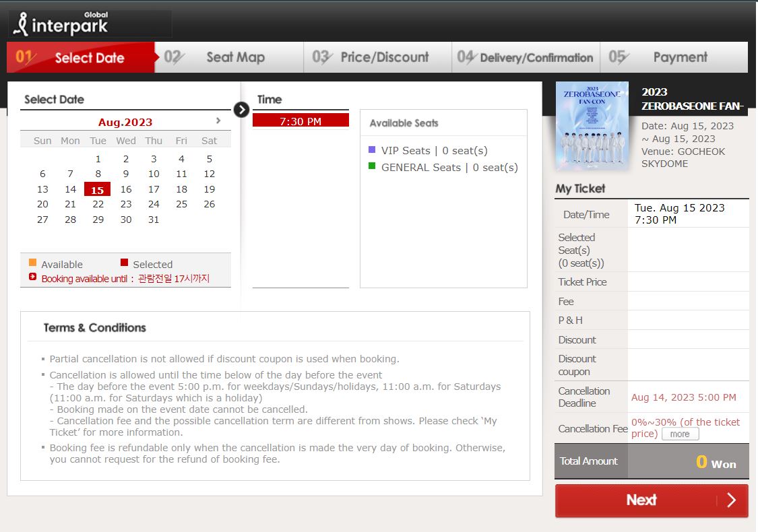Click the 0%~30% cancellation fee text
This screenshot has height=532, width=758.
click(685, 428)
